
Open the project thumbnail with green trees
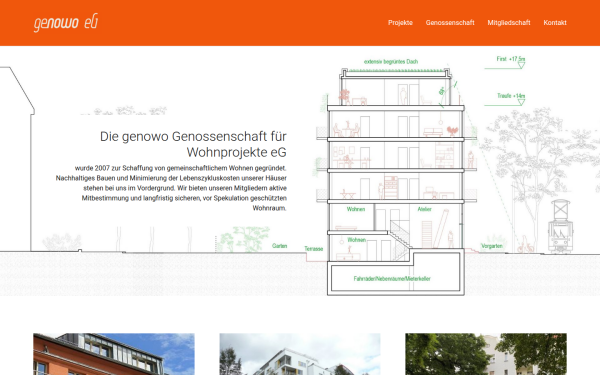pos(486,354)
